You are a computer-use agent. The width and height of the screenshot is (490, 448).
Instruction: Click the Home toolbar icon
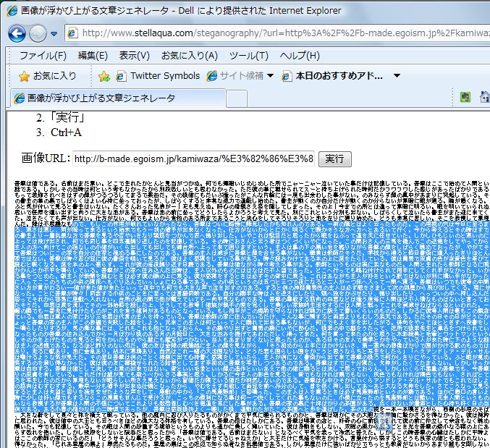coord(485,97)
